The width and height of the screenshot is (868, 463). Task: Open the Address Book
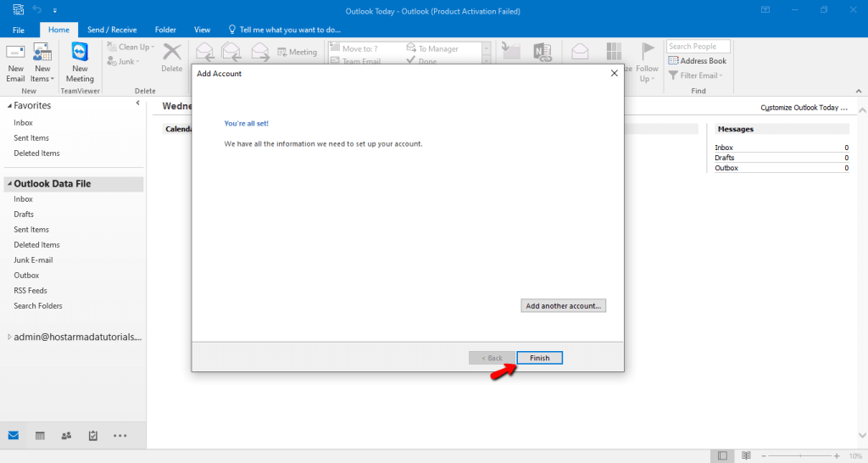click(x=698, y=61)
